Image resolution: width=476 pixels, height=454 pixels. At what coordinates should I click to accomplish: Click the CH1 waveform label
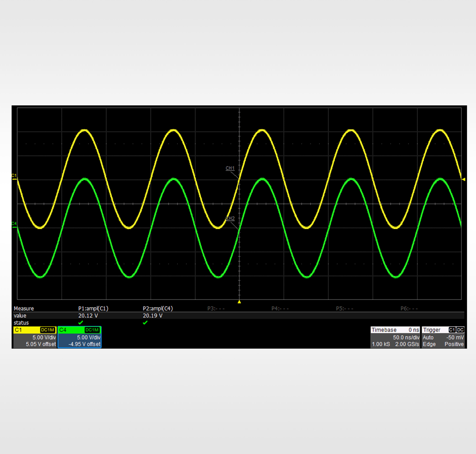(x=230, y=168)
